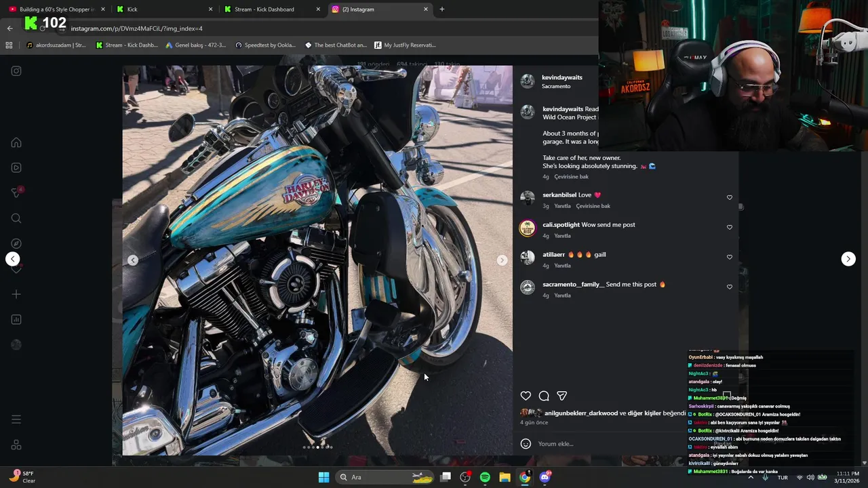This screenshot has width=868, height=488.
Task: Switch to the Stream - Kick Dashboard tab
Action: coord(271,9)
